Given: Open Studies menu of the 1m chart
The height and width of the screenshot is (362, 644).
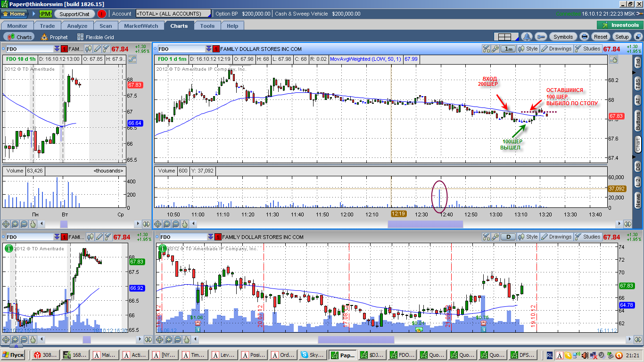Looking at the screenshot, I should point(588,49).
